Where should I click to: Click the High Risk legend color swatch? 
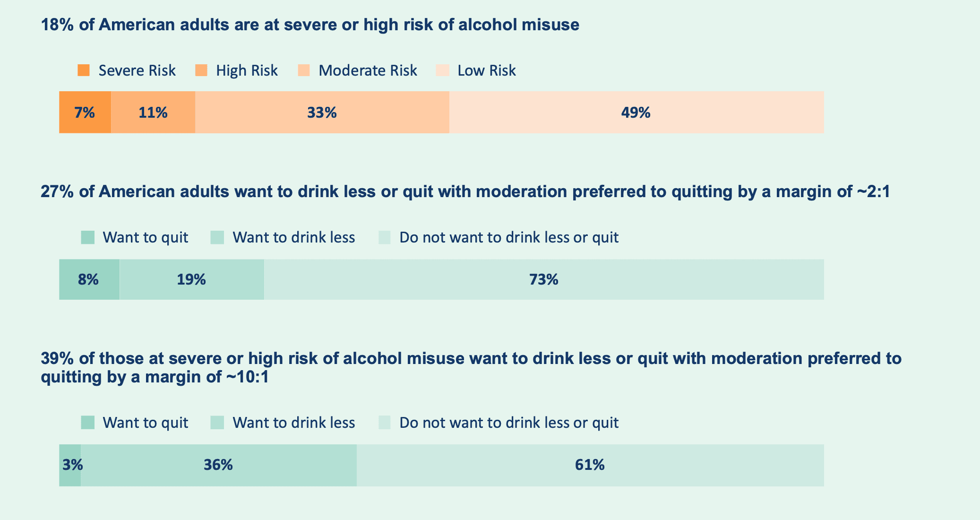tap(201, 70)
